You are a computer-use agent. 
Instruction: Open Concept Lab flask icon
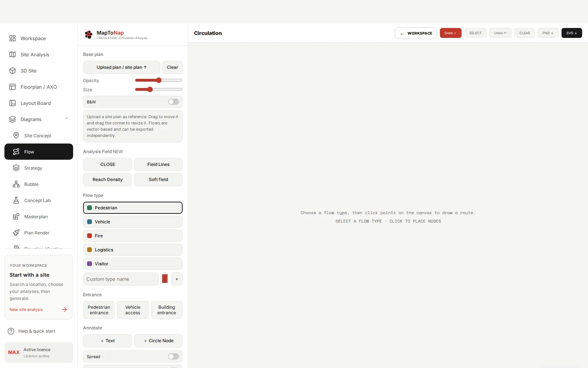pos(16,200)
